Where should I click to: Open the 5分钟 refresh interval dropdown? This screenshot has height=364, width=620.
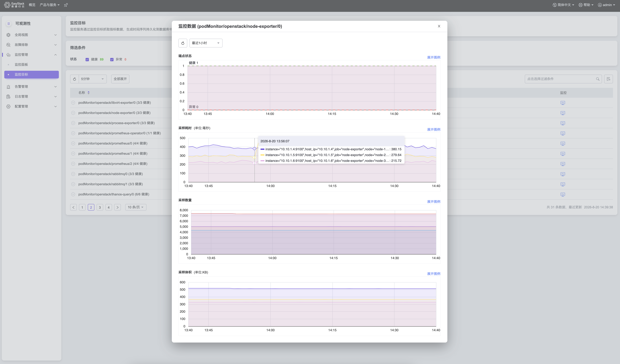point(92,79)
